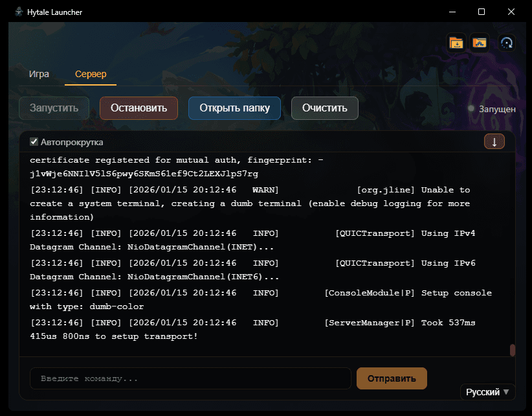
Task: Open the Русский language dropdown
Action: click(x=487, y=392)
